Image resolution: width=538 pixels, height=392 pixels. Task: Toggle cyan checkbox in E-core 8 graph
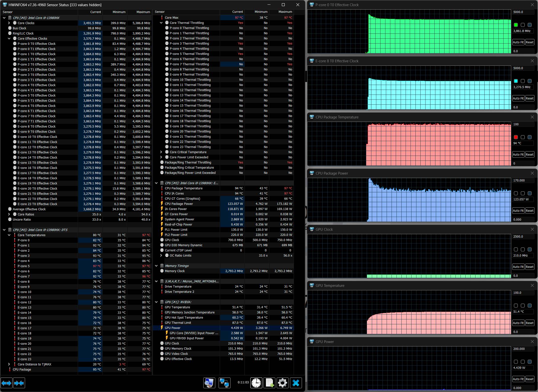click(x=516, y=81)
